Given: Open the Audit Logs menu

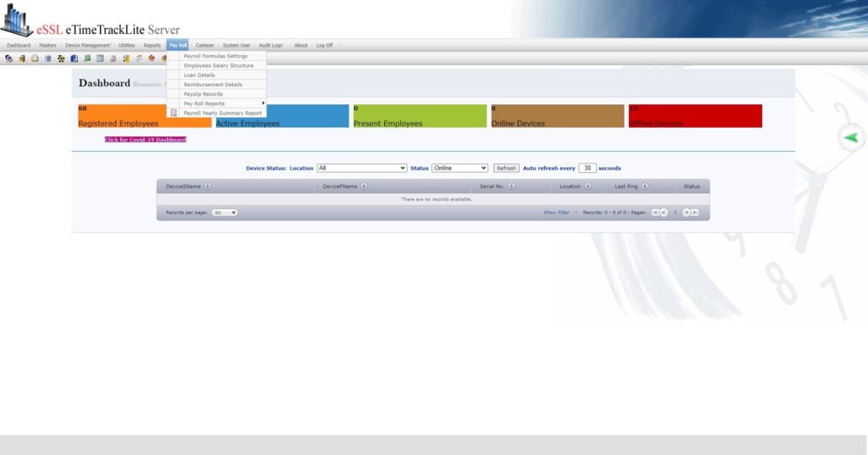Looking at the screenshot, I should [270, 46].
